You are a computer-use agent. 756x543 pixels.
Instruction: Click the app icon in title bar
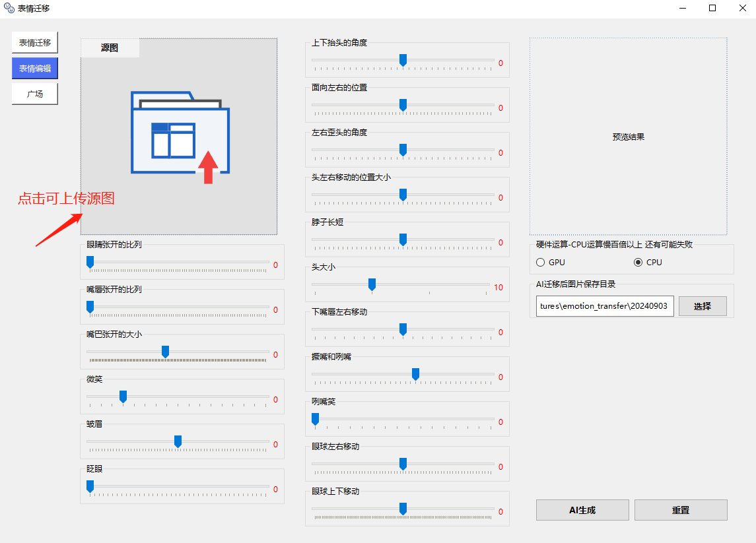click(x=9, y=8)
